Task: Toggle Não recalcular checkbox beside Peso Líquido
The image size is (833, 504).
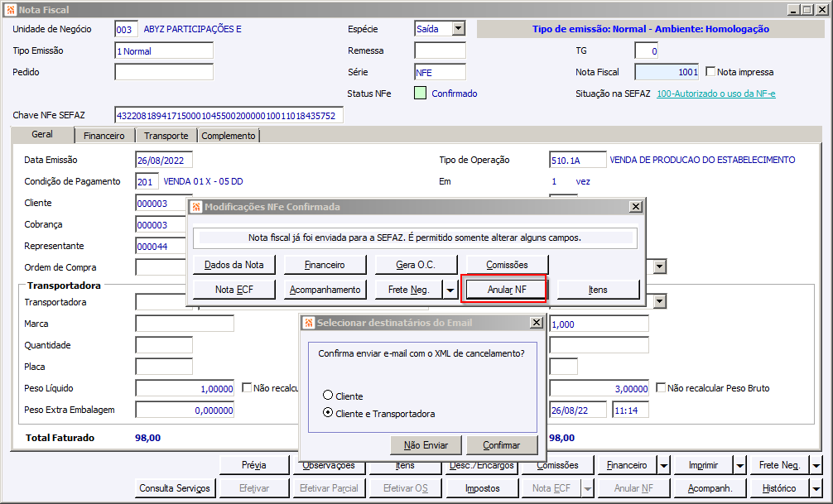Action: pyautogui.click(x=247, y=387)
